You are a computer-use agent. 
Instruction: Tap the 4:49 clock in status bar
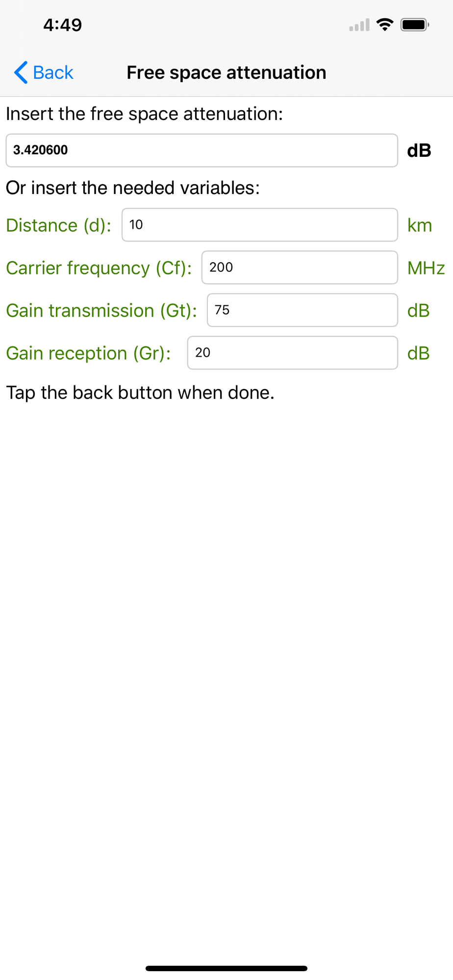coord(63,25)
